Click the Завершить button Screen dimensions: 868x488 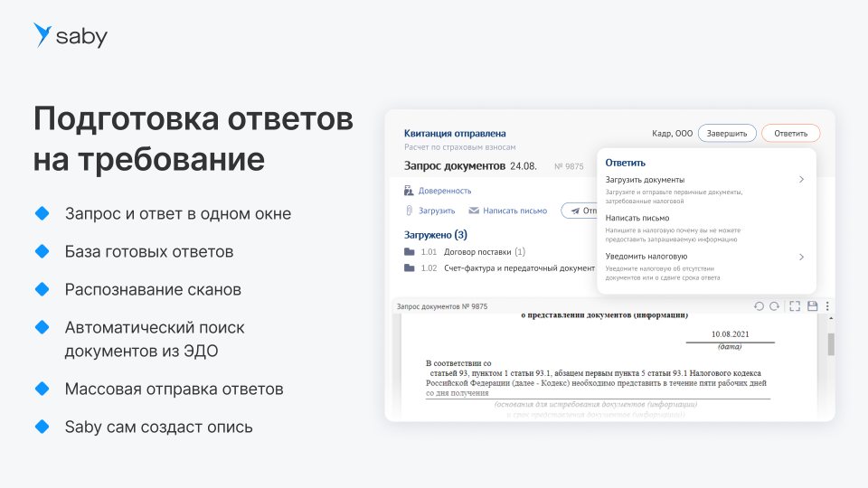[x=727, y=134]
